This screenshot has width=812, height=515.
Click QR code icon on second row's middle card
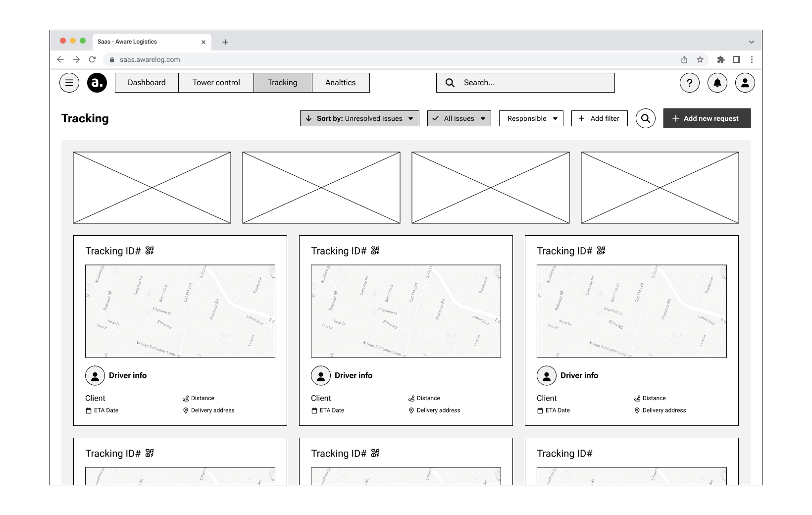click(375, 453)
